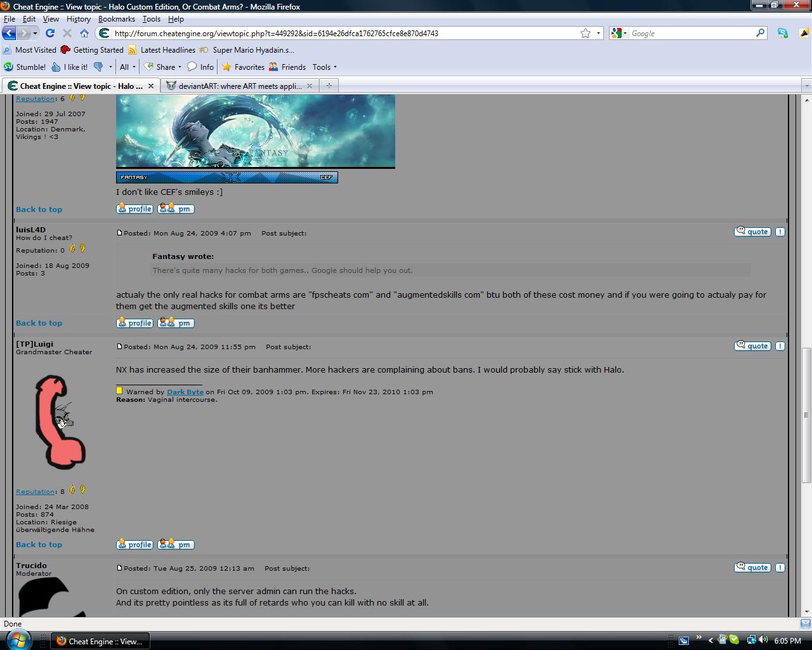
Task: Click [TP]Luigi's avatar image
Action: (60, 422)
